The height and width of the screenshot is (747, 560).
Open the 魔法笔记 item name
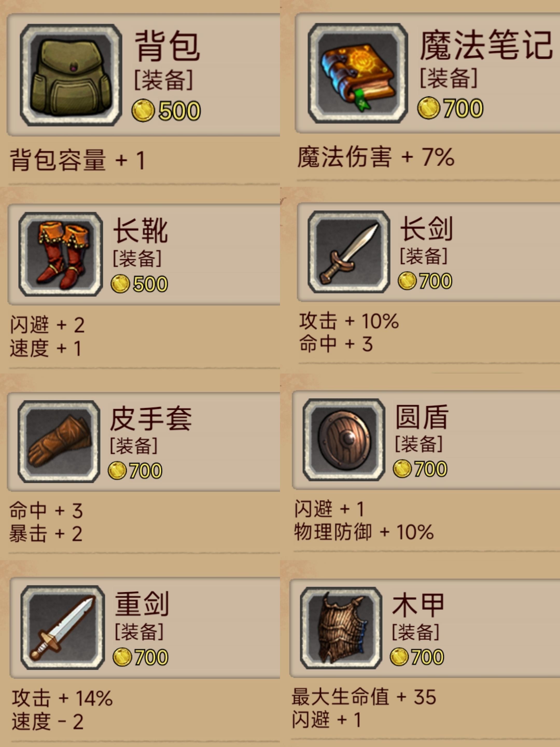coord(486,45)
